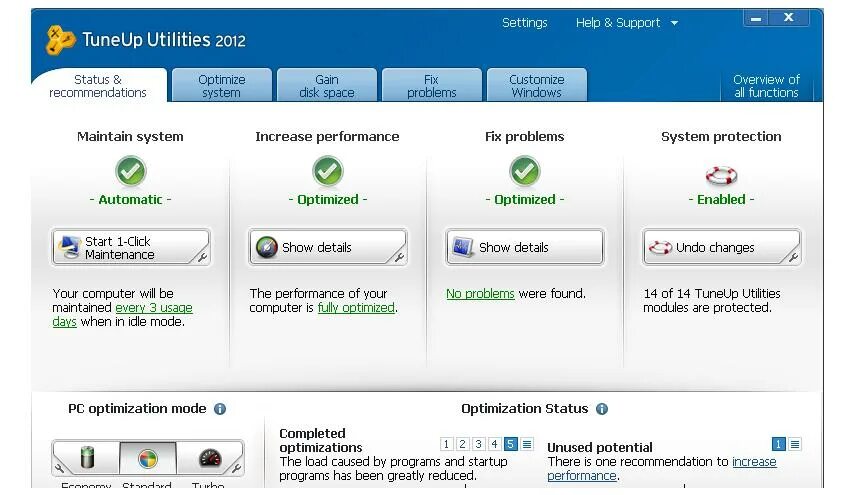Go to completed optimizations page 3
The image size is (849, 495).
[x=478, y=444]
